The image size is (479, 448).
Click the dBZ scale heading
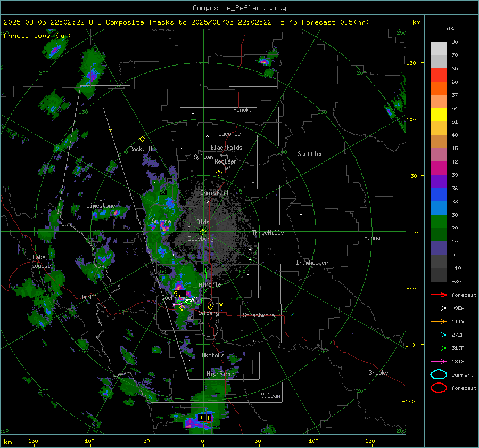tap(451, 28)
